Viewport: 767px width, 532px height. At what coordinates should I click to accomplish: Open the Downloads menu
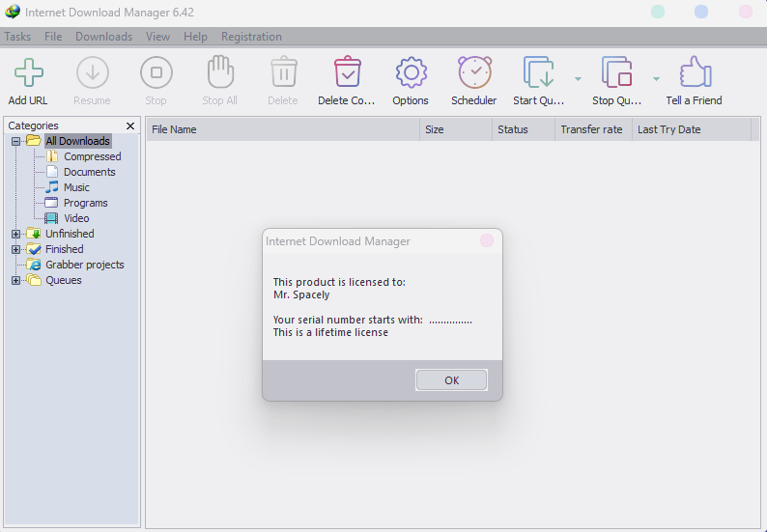[x=103, y=37]
